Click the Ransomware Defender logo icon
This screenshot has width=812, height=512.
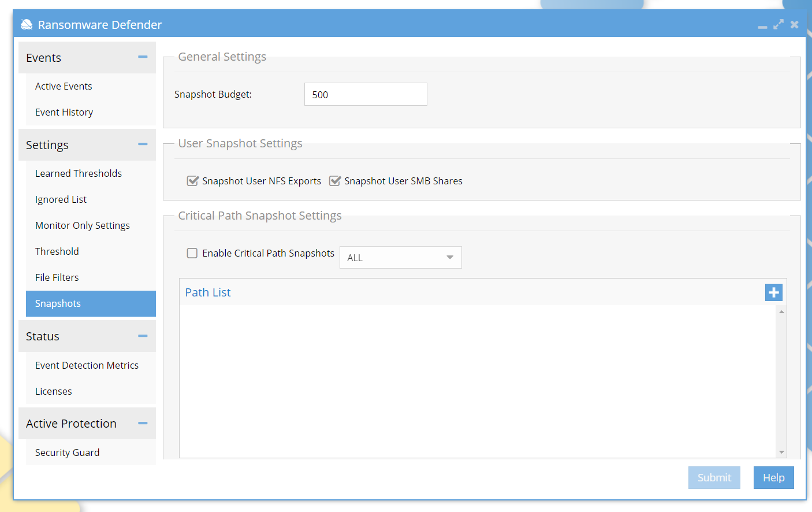(27, 24)
